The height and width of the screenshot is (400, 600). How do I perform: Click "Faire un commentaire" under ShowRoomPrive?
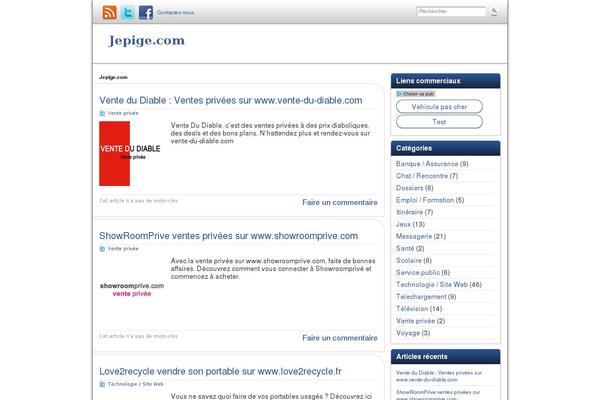(x=340, y=338)
